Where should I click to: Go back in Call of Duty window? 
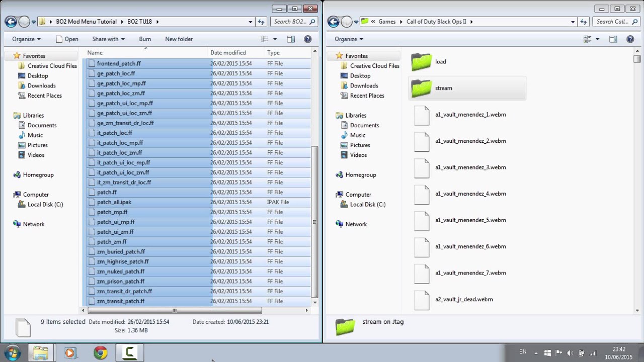(333, 22)
